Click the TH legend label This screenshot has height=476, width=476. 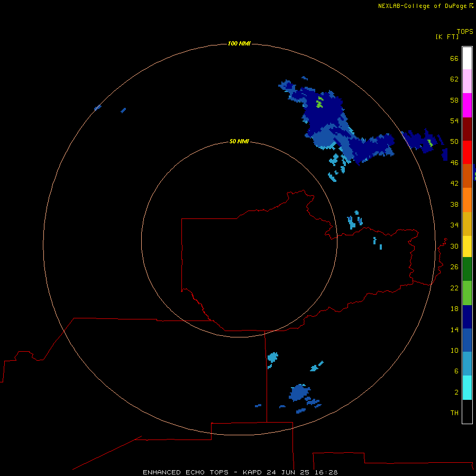pyautogui.click(x=454, y=413)
